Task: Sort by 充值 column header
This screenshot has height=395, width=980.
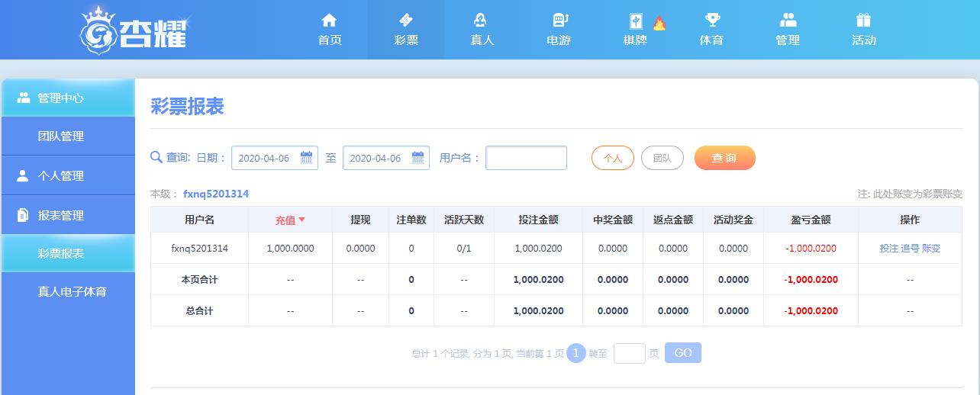Action: (x=290, y=220)
